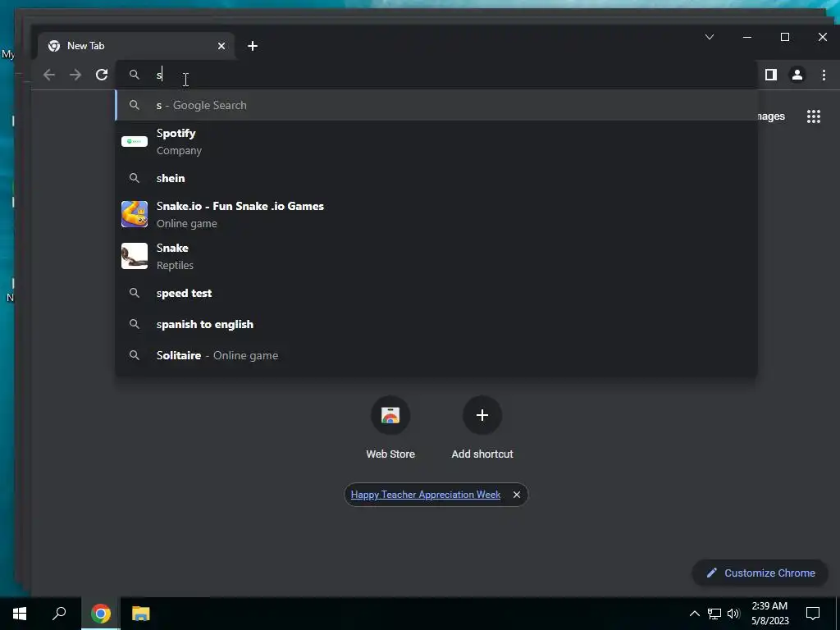Viewport: 840px width, 630px height.
Task: Open the Google apps grid icon
Action: click(x=814, y=116)
